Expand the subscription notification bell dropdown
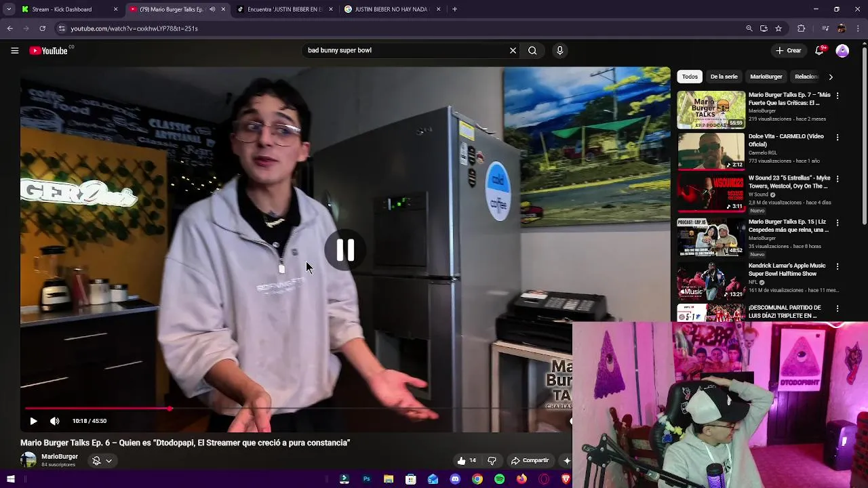The width and height of the screenshot is (868, 488). click(102, 460)
